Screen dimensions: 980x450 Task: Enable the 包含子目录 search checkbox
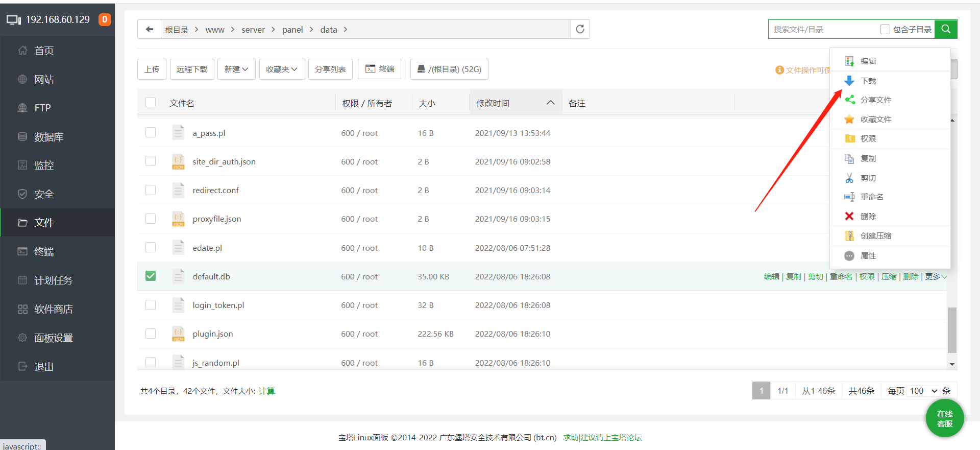[x=885, y=30]
